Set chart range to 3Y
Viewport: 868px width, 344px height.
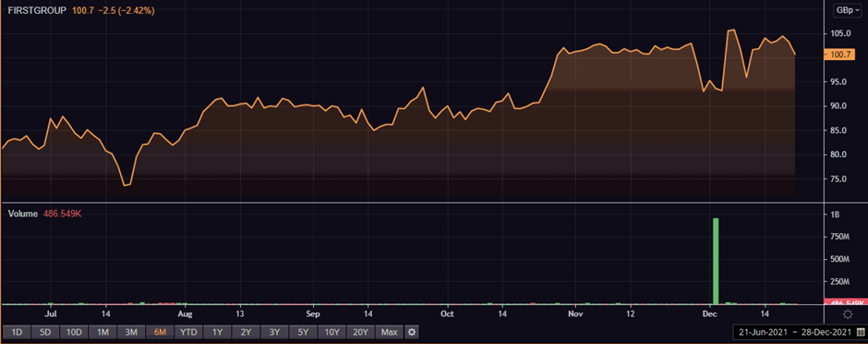(275, 332)
